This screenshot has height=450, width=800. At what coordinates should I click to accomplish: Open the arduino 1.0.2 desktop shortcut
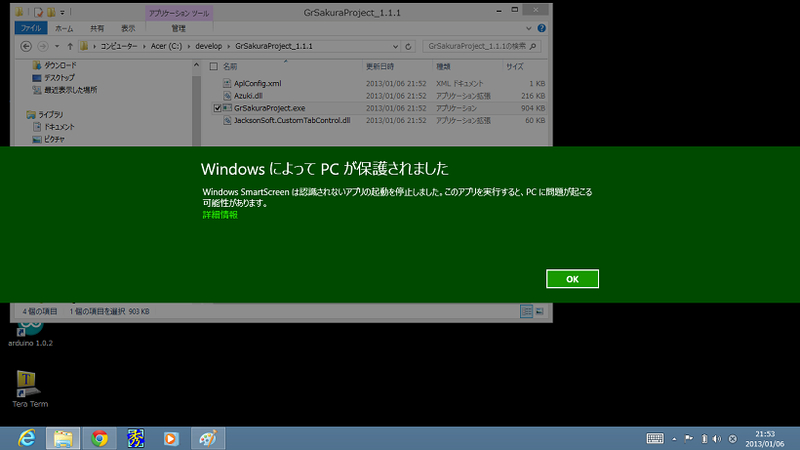click(30, 333)
